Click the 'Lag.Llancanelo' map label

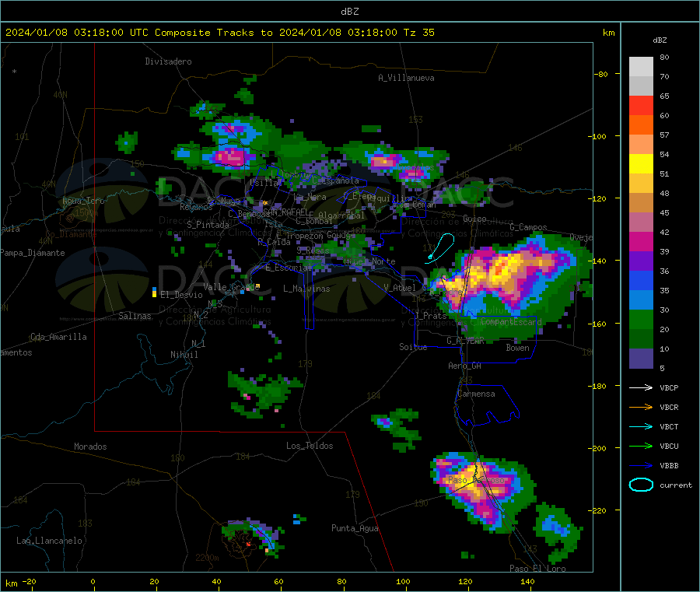click(49, 541)
